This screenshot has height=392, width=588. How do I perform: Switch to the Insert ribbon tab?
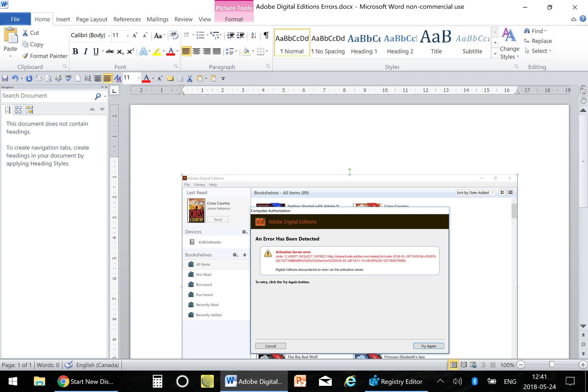(63, 19)
